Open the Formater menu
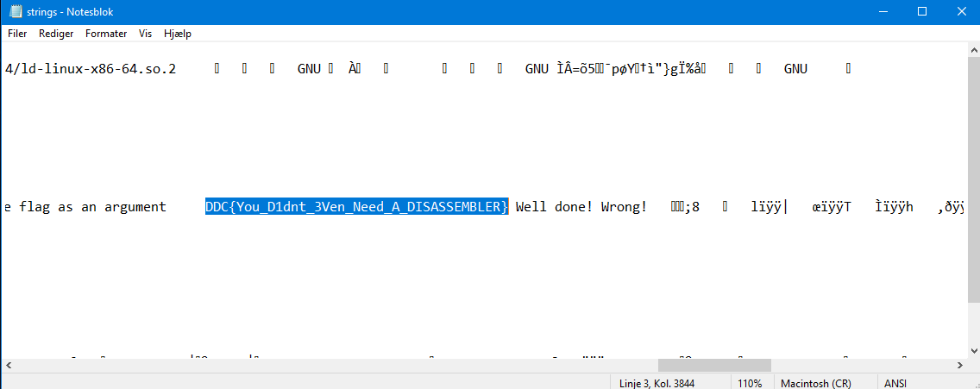 click(106, 34)
